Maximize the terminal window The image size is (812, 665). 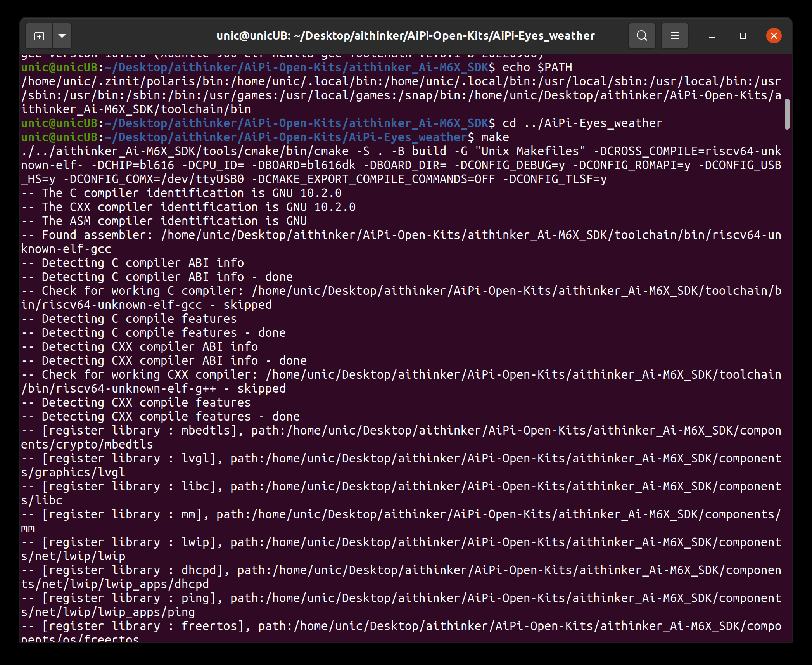(x=743, y=36)
